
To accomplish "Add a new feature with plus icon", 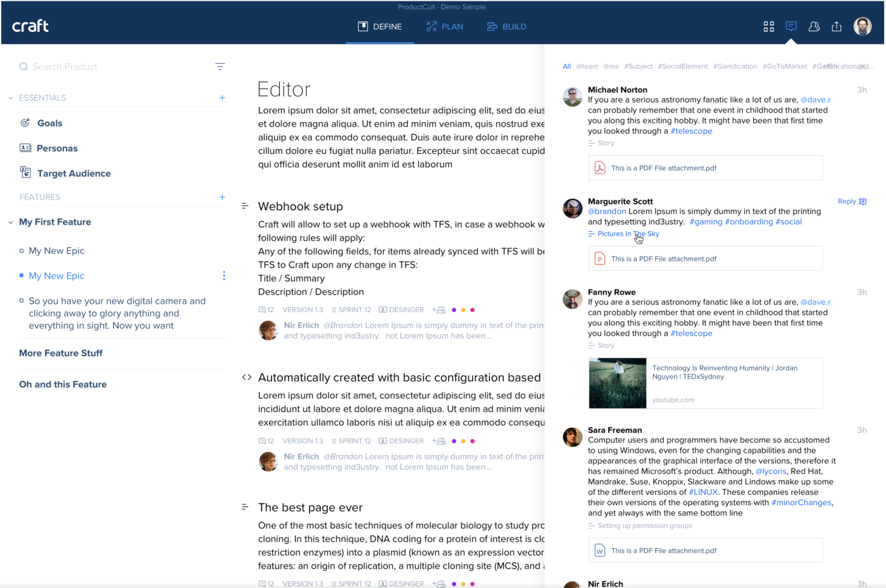I will coord(222,197).
